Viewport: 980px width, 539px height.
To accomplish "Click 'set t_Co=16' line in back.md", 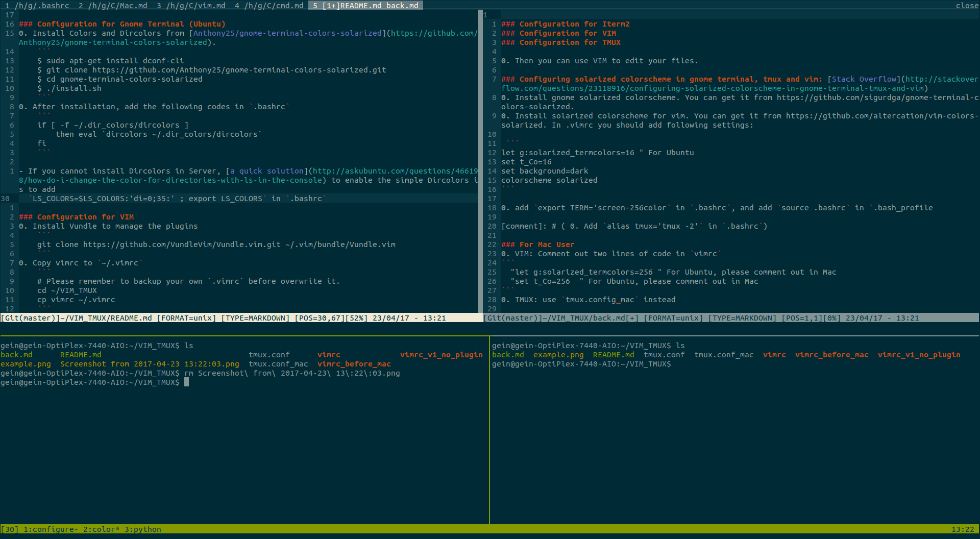I will (x=526, y=162).
